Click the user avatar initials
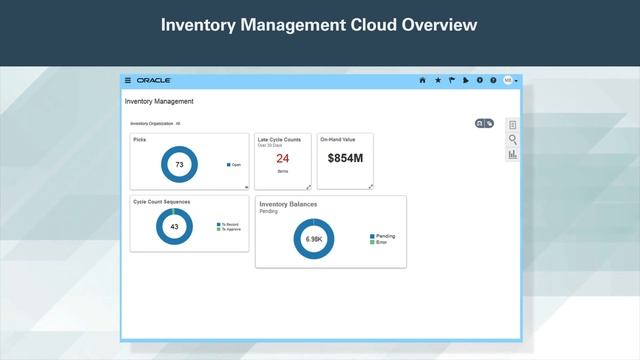640x360 pixels. click(x=508, y=80)
